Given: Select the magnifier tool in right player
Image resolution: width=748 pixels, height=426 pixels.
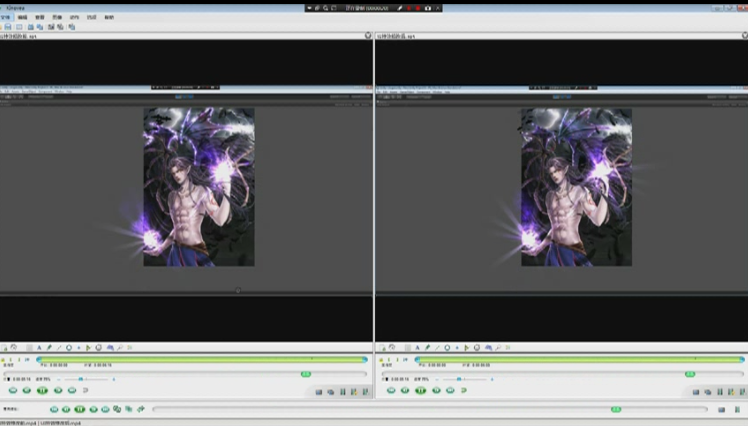Looking at the screenshot, I should pyautogui.click(x=498, y=348).
